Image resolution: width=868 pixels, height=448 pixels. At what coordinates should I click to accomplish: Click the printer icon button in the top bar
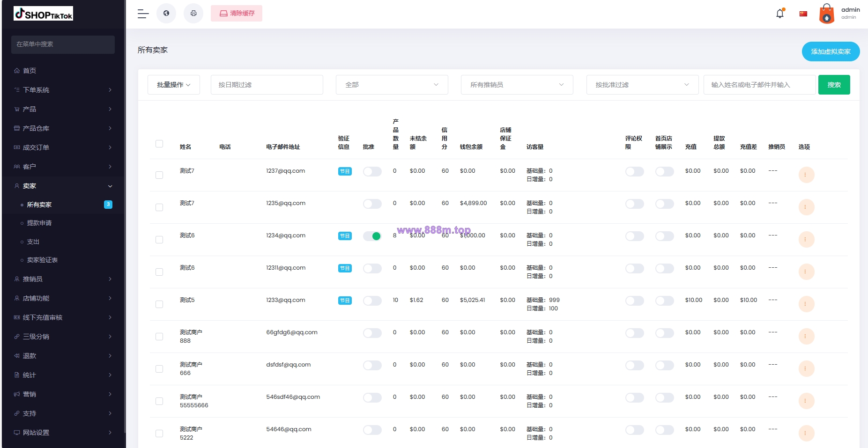pyautogui.click(x=193, y=14)
